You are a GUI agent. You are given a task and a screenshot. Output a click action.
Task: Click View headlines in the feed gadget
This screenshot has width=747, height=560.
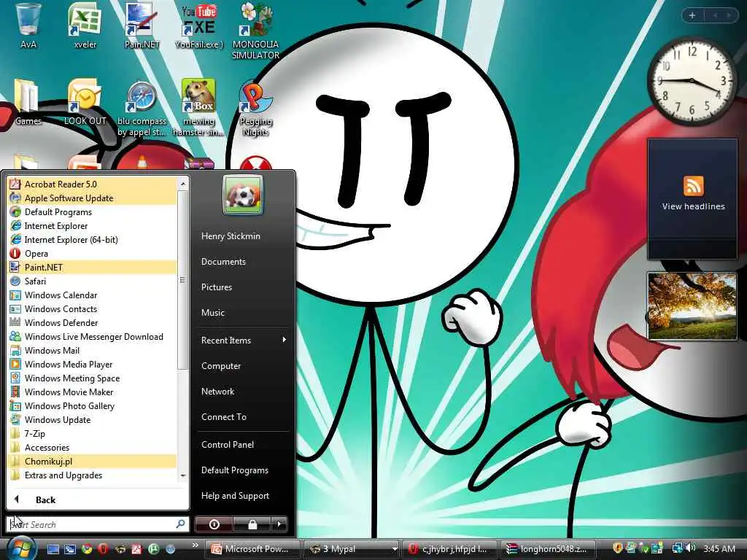693,206
